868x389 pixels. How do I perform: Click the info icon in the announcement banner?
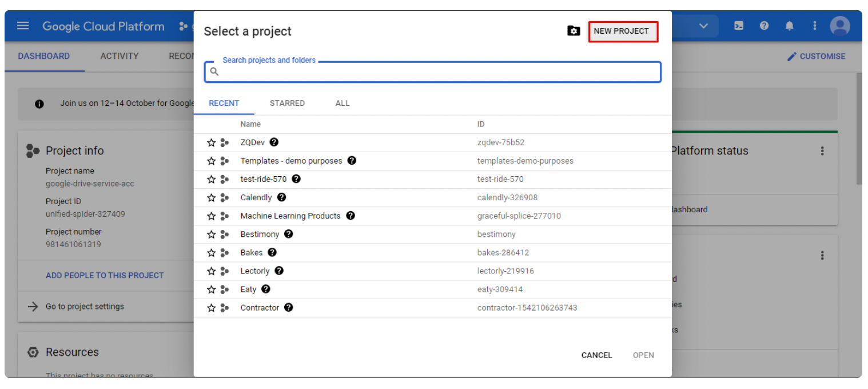[x=39, y=104]
